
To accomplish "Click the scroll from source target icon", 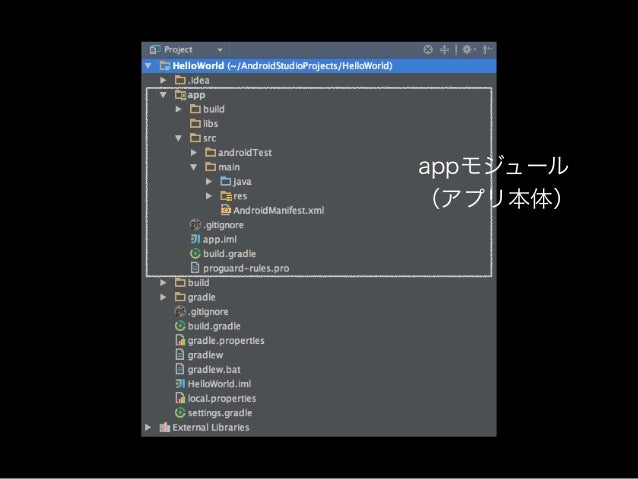I will click(x=428, y=50).
